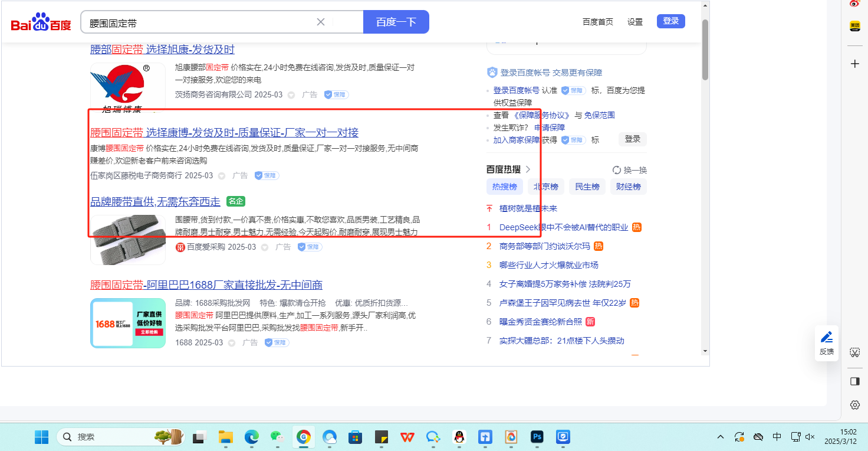Toggle the muted volume icon in system tray
868x451 pixels.
[x=810, y=437]
